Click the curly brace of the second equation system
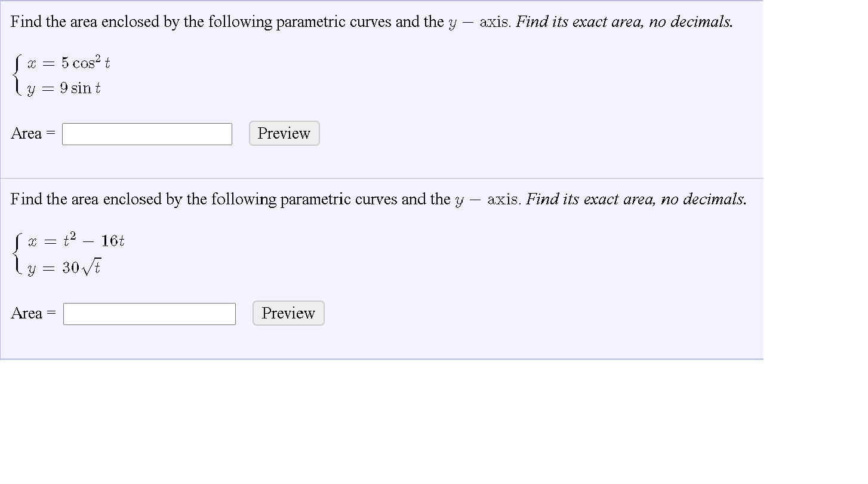 pyautogui.click(x=16, y=253)
